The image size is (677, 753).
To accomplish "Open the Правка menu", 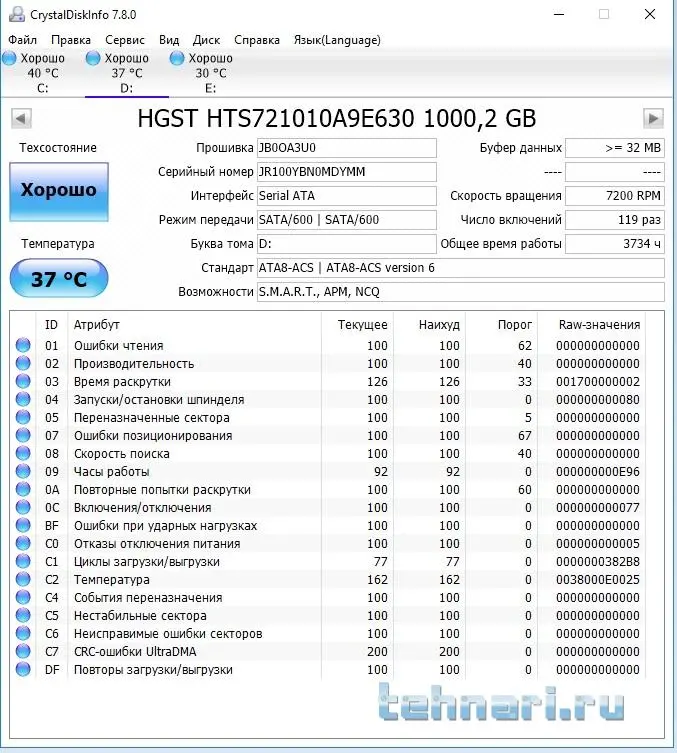I will [x=71, y=40].
